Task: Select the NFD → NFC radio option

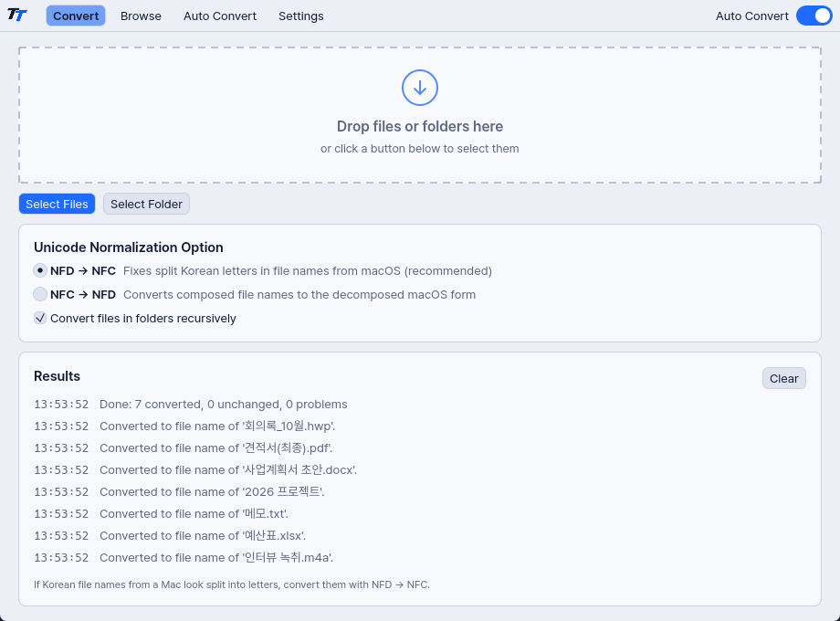Action: pyautogui.click(x=40, y=270)
